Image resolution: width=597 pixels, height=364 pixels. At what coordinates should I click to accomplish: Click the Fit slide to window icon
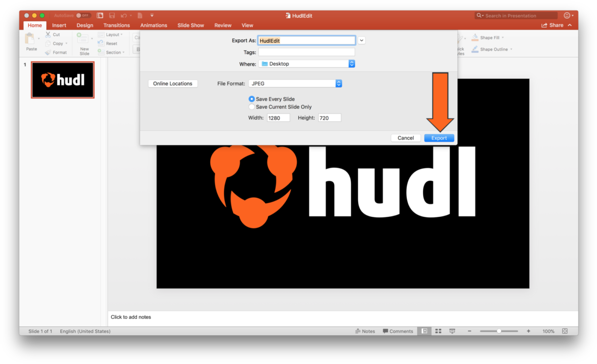[565, 331]
